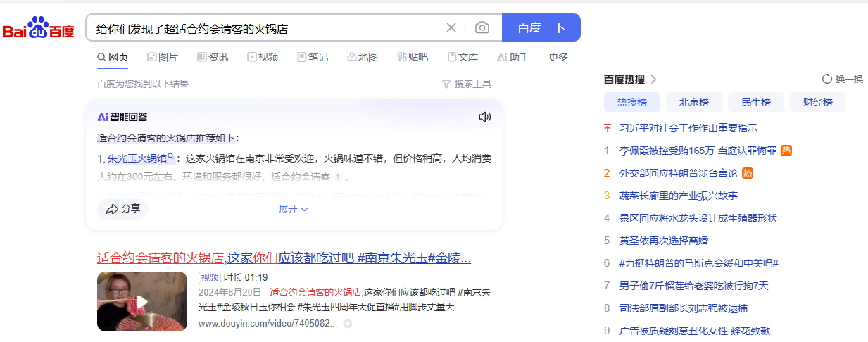Click the footnote 1 citation in AI answer

[337, 177]
